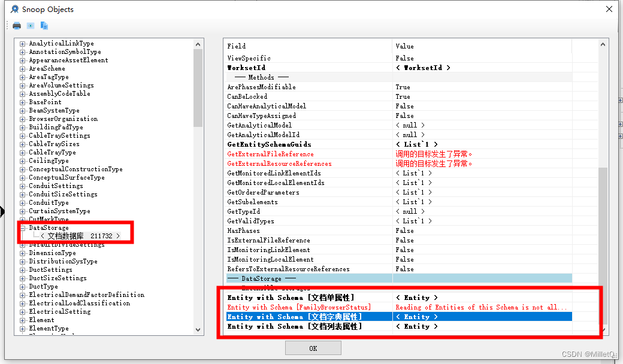
Task: Open the GetEntitySchemaGuids row
Action: coord(399,144)
